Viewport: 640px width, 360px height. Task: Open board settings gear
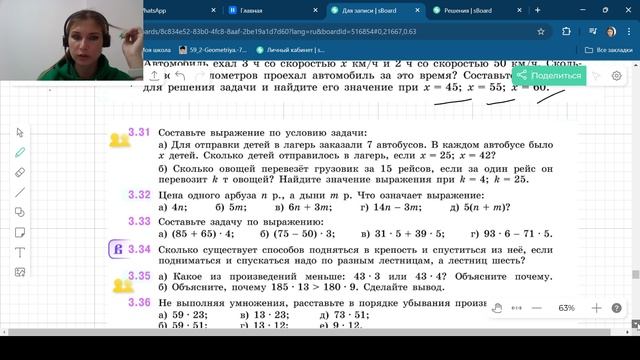click(x=616, y=76)
